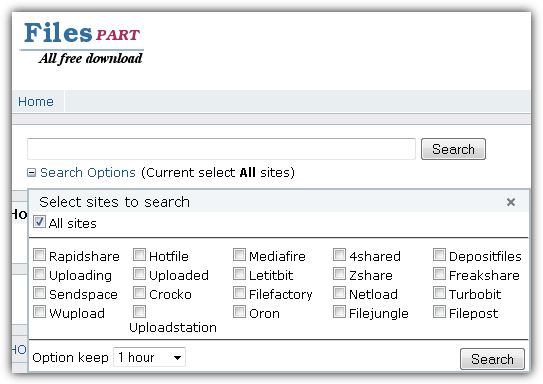
Task: Uncheck the All sites checkbox
Action: point(39,222)
